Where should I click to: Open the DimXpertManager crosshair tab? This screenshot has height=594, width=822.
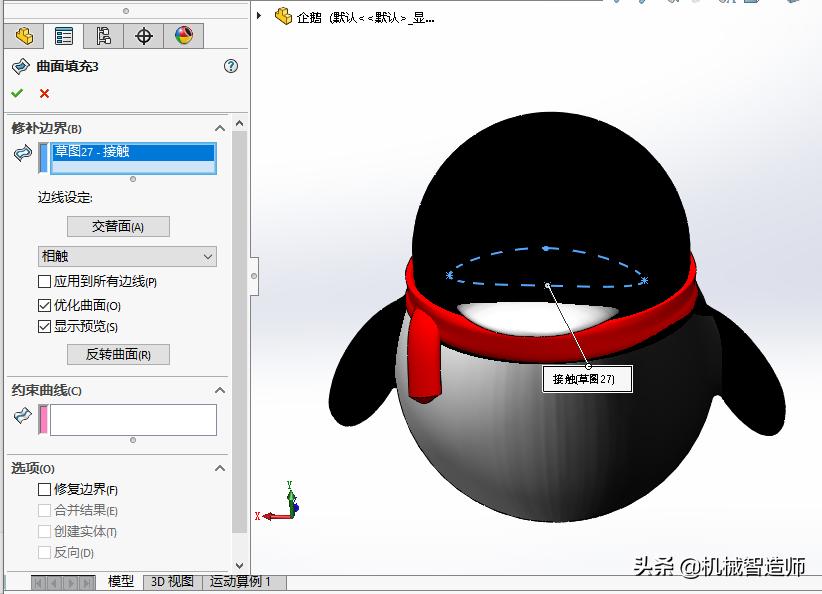[144, 36]
